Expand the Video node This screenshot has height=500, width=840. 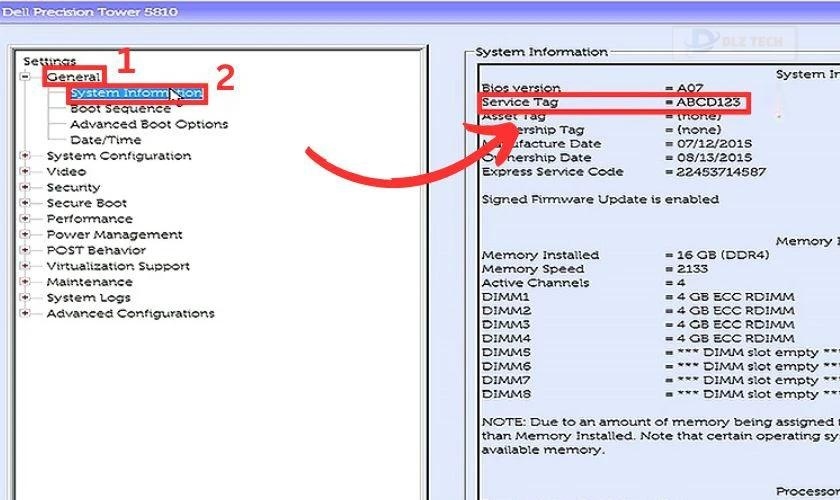(x=25, y=171)
